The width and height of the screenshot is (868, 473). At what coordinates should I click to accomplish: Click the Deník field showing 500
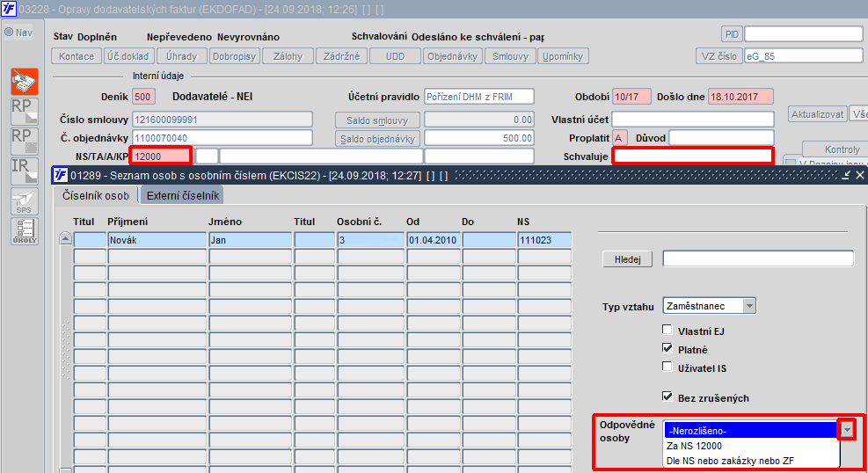[x=143, y=96]
